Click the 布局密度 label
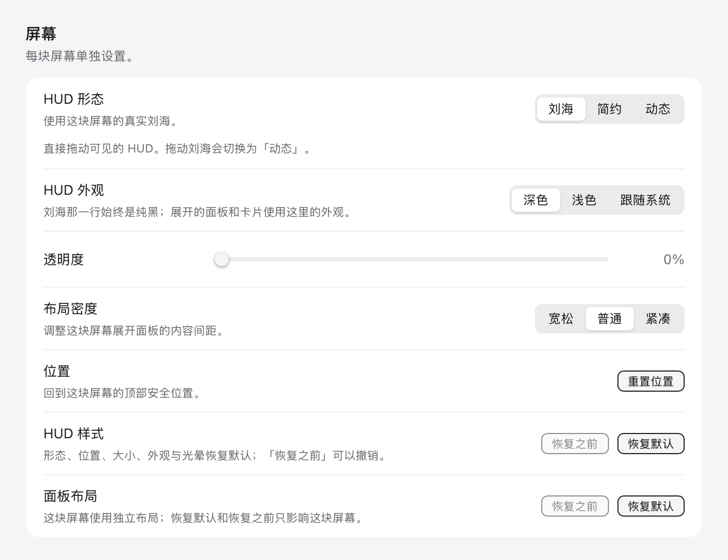The image size is (728, 560). 70,309
